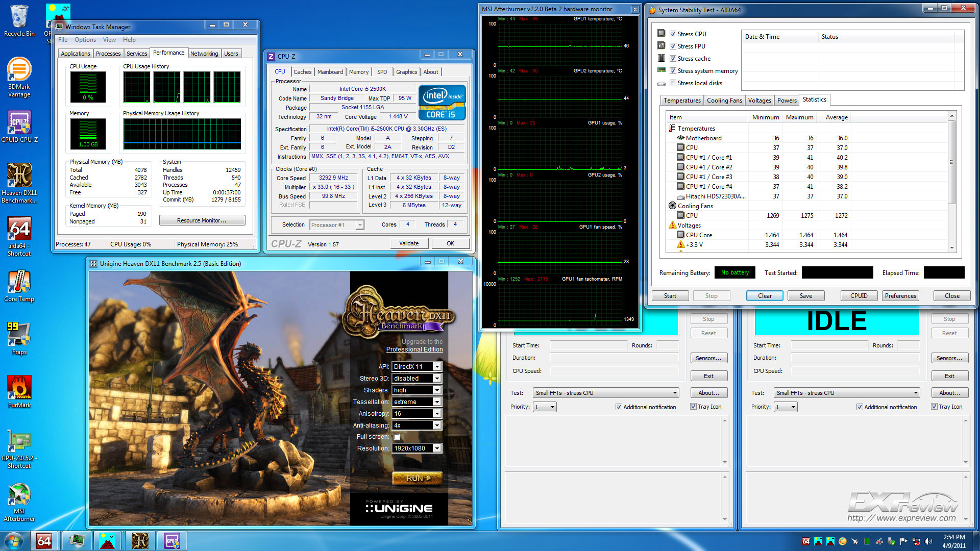This screenshot has width=980, height=551.
Task: Open CPU-Z Processor Selection dropdown
Action: pos(337,225)
